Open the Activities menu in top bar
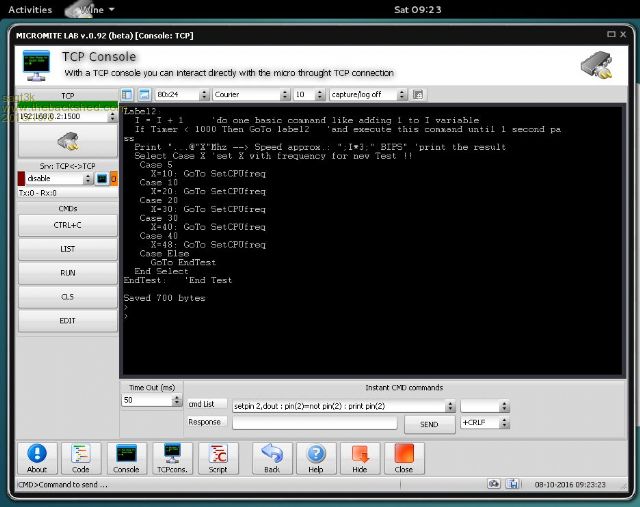This screenshot has height=507, width=640. (30, 9)
